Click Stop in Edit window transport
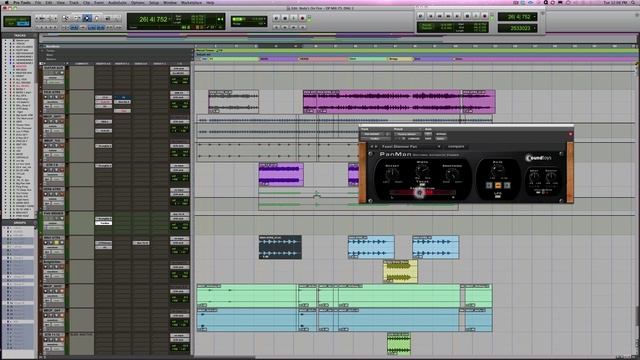This screenshot has width=640, height=360. (x=285, y=18)
